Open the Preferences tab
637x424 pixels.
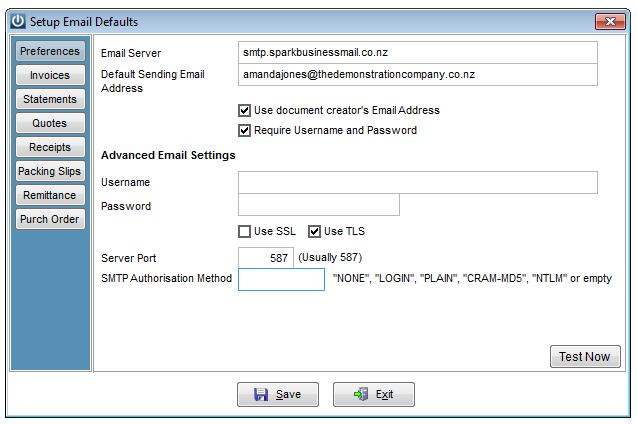click(x=50, y=51)
